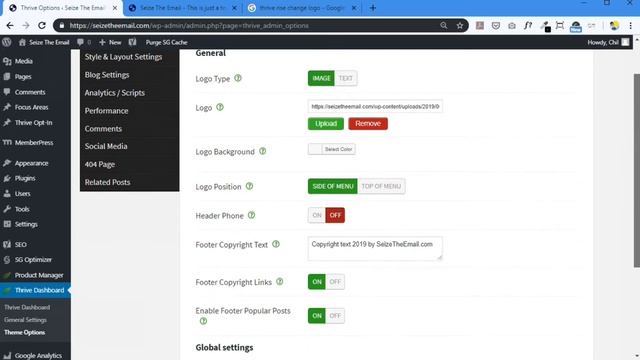Click the Pocket extension icon
This screenshot has width=640, height=360.
point(496,25)
